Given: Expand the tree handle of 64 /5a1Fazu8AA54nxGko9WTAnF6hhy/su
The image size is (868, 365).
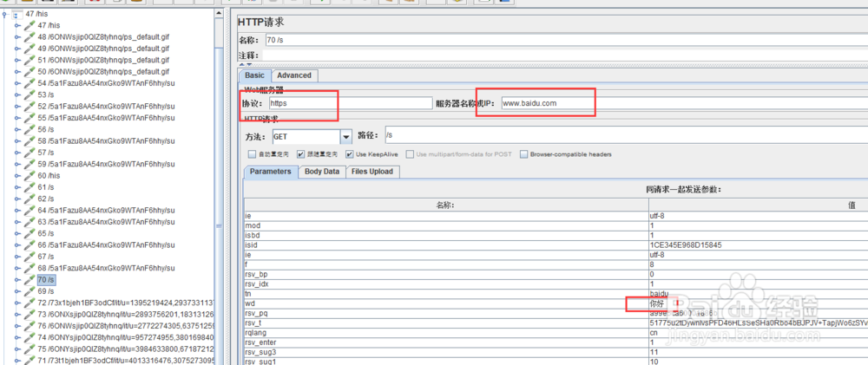Looking at the screenshot, I should click(17, 210).
